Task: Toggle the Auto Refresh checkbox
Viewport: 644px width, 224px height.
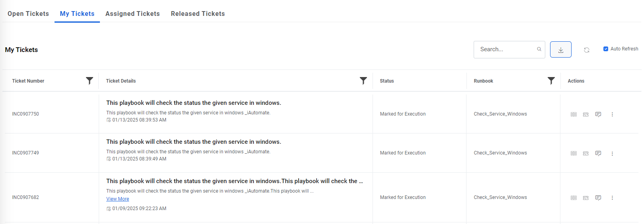Action: click(x=606, y=49)
